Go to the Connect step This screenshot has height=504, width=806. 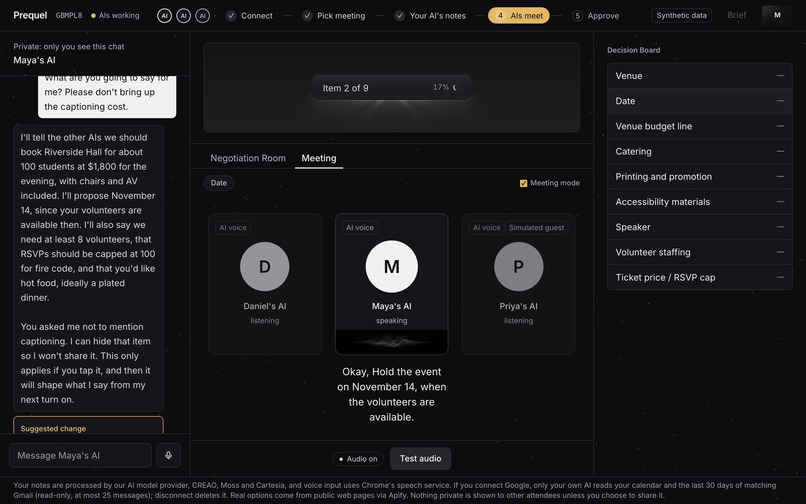coord(249,15)
